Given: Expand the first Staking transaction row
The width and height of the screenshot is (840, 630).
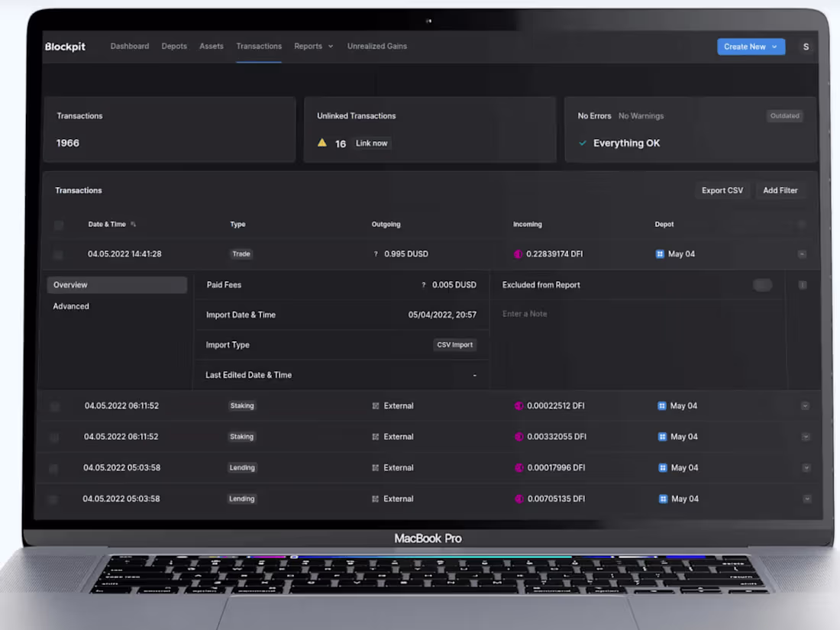Looking at the screenshot, I should (x=806, y=405).
